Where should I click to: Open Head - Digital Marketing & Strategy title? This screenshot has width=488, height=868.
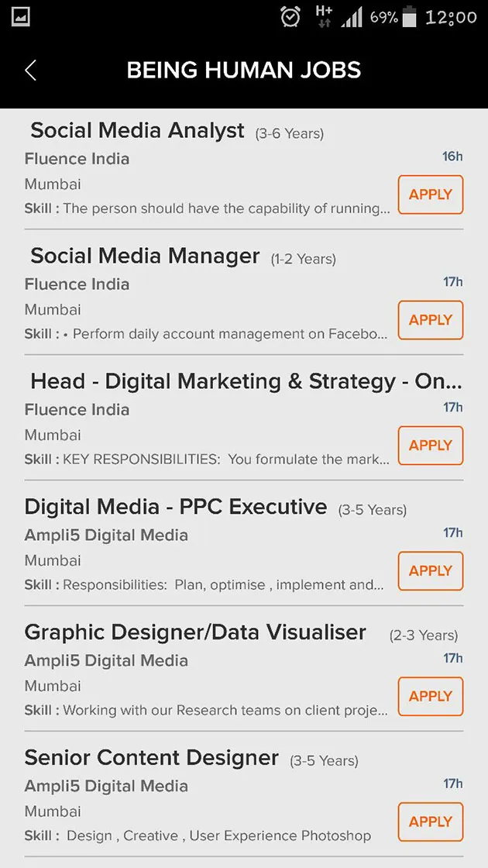[246, 382]
